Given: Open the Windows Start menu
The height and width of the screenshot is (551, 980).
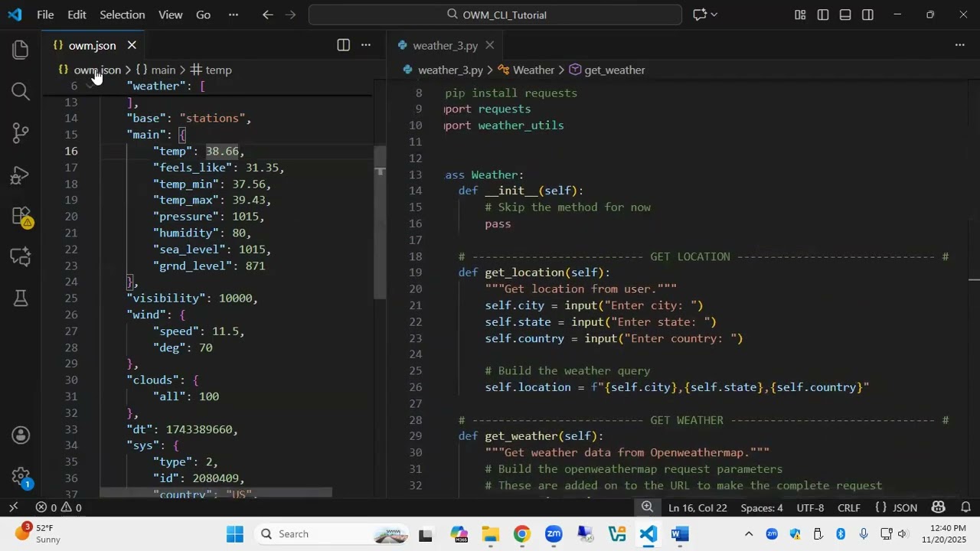Looking at the screenshot, I should pyautogui.click(x=235, y=534).
